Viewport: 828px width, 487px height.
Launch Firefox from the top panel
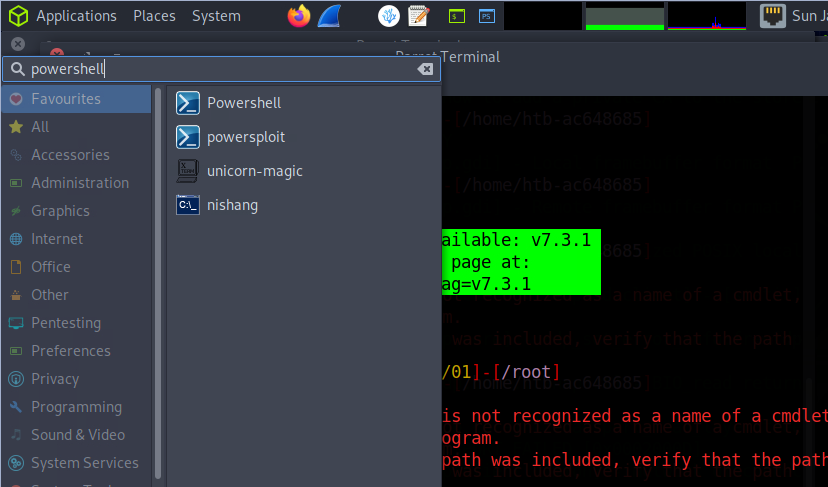click(299, 16)
